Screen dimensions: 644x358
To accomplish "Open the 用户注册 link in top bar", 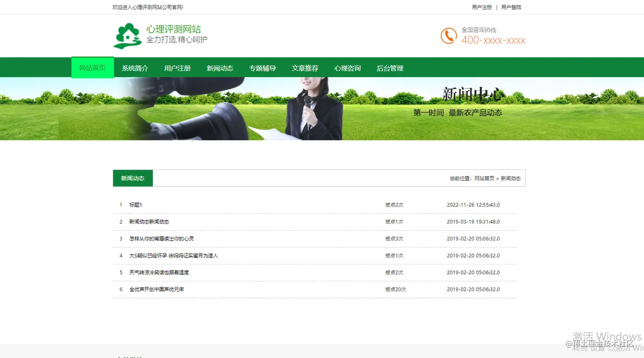I will click(x=482, y=7).
